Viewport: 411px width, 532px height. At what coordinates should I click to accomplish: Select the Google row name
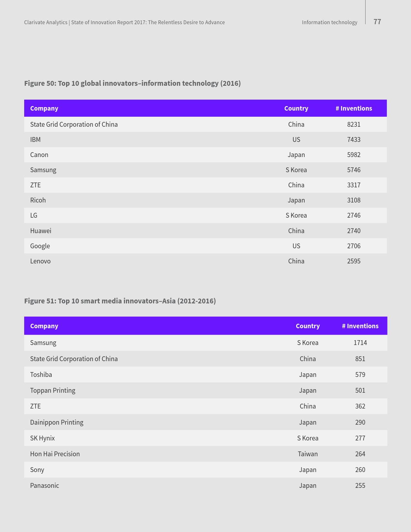pyautogui.click(x=40, y=246)
